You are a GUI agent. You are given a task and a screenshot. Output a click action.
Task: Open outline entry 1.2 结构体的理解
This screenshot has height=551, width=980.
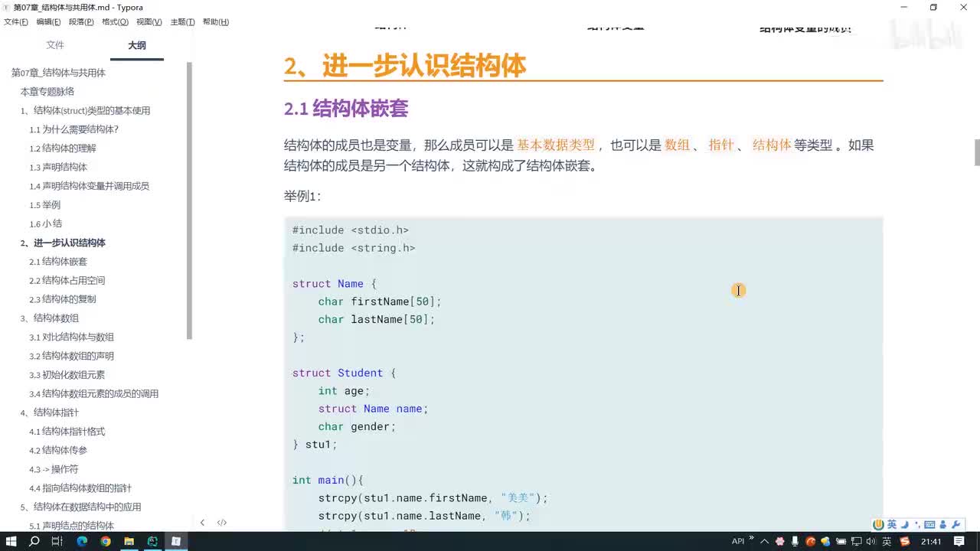coord(63,148)
